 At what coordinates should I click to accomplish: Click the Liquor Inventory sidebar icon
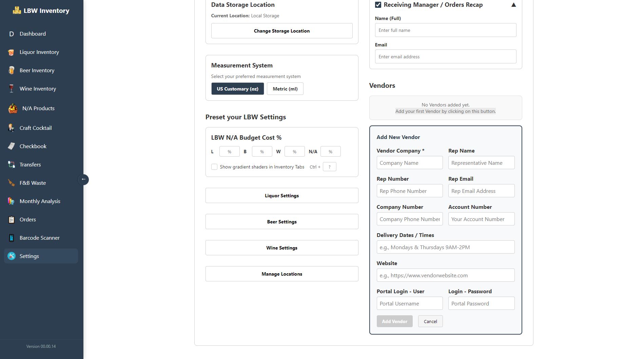11,52
